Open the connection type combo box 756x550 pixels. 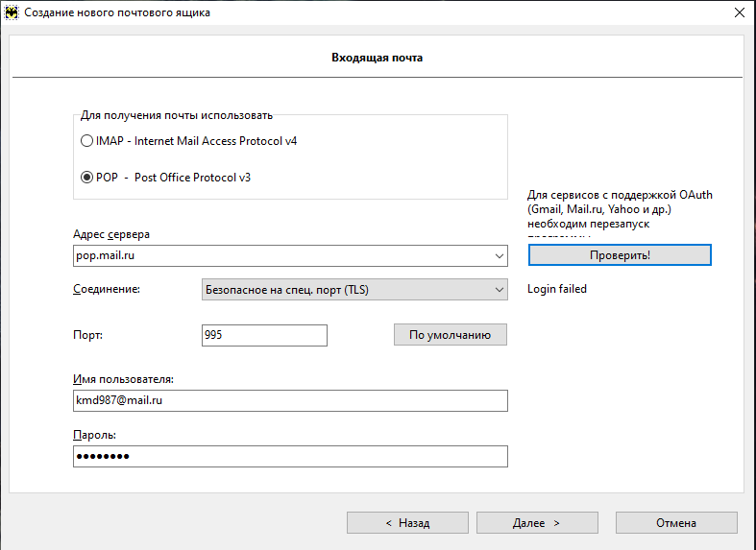(x=354, y=290)
